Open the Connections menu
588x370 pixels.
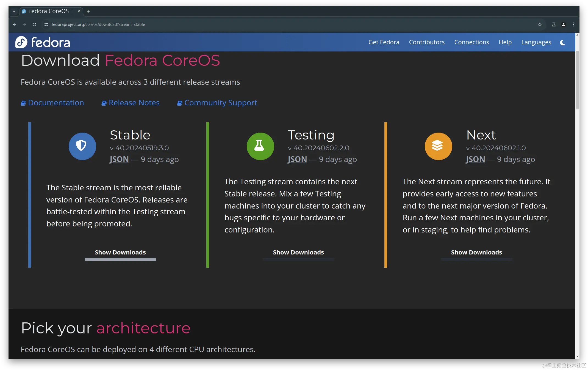tap(471, 42)
